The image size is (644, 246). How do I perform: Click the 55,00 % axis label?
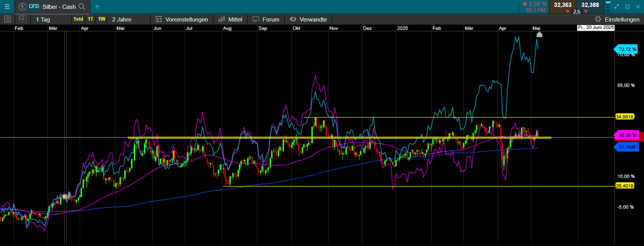point(626,85)
